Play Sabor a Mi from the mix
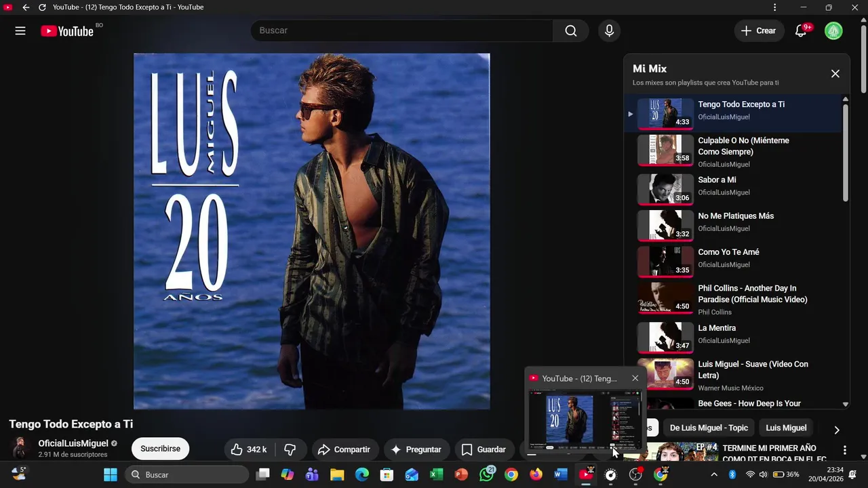 (x=733, y=189)
